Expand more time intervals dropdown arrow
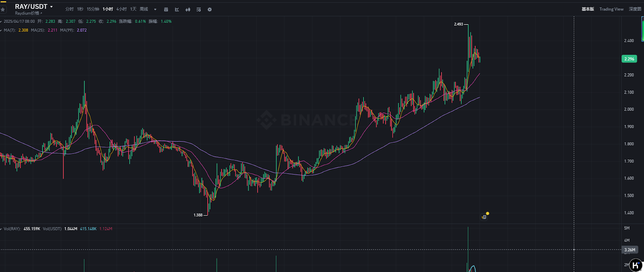Image resolution: width=644 pixels, height=272 pixels. click(155, 9)
